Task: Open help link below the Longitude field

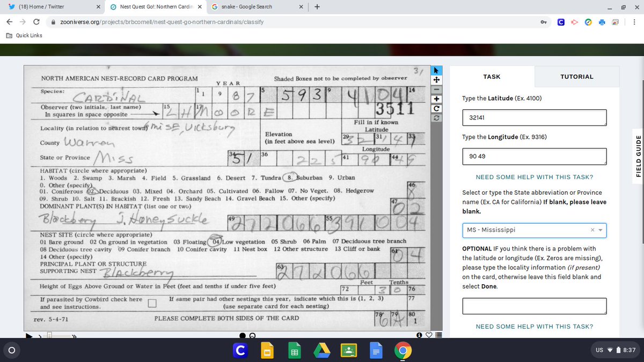Action: (535, 177)
